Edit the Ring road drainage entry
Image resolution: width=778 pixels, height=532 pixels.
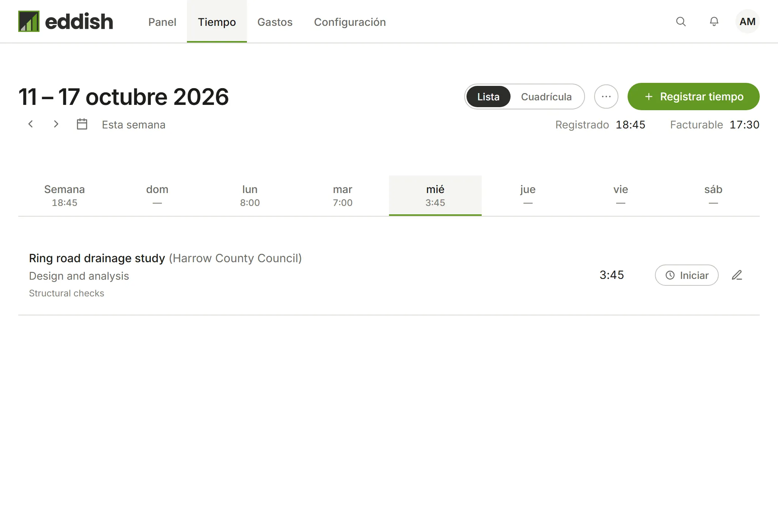pos(737,275)
